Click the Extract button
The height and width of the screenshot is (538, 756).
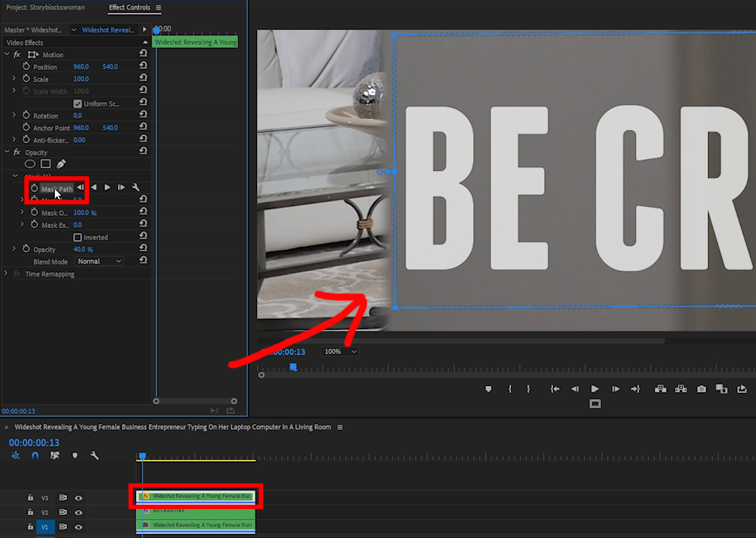pos(681,389)
